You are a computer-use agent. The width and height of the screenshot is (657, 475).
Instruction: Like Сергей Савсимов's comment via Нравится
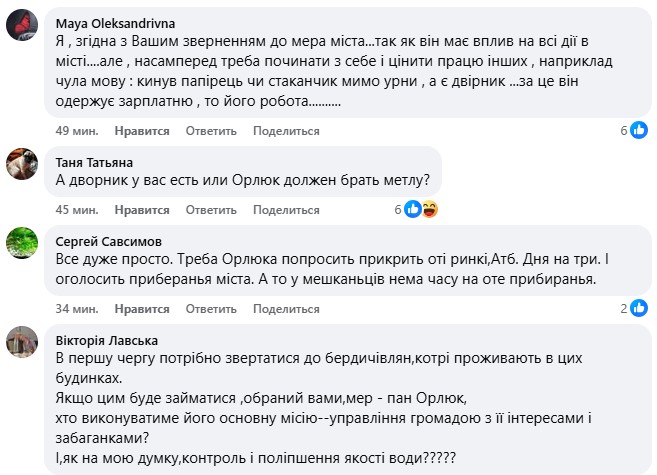[x=141, y=308]
